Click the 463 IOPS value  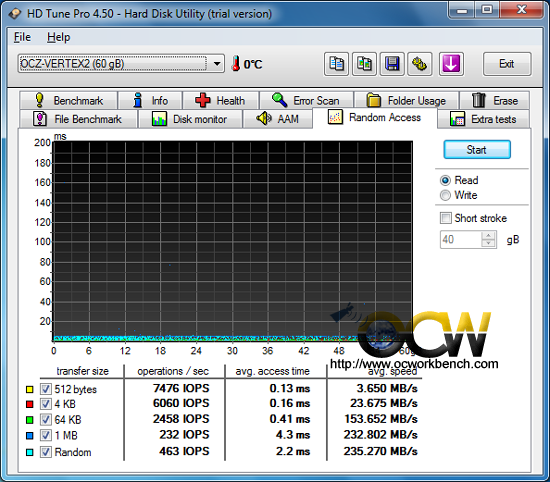185,451
